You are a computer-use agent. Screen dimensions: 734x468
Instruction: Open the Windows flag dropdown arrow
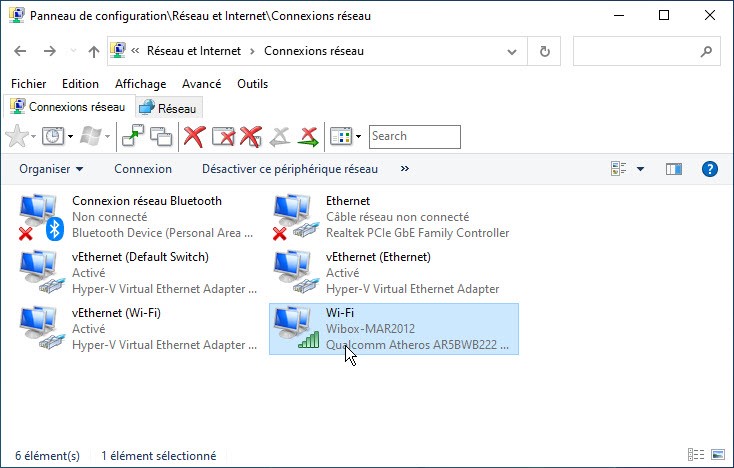107,137
